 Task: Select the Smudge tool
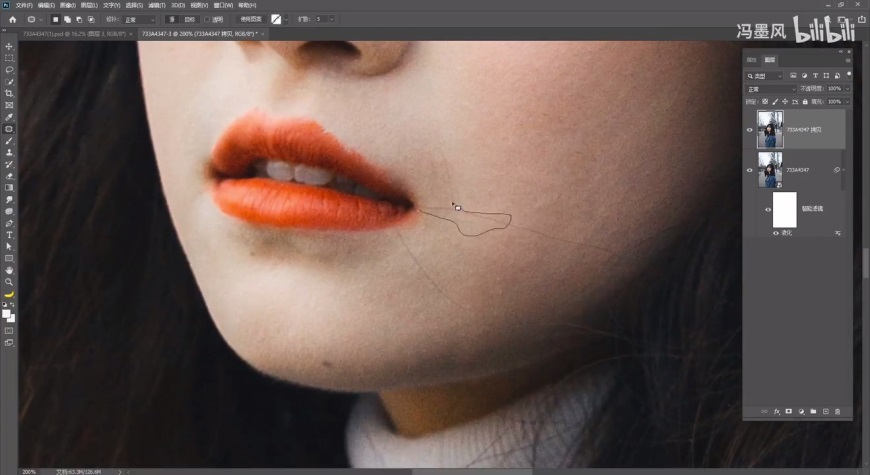pos(9,200)
